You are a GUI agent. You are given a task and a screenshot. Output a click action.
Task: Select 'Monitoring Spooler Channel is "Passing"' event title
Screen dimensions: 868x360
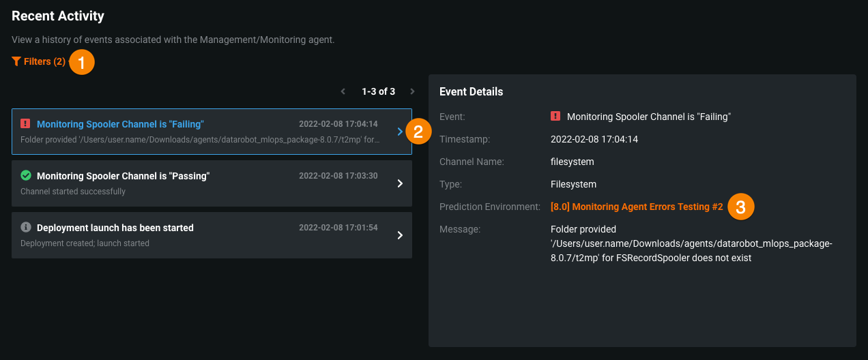click(123, 176)
